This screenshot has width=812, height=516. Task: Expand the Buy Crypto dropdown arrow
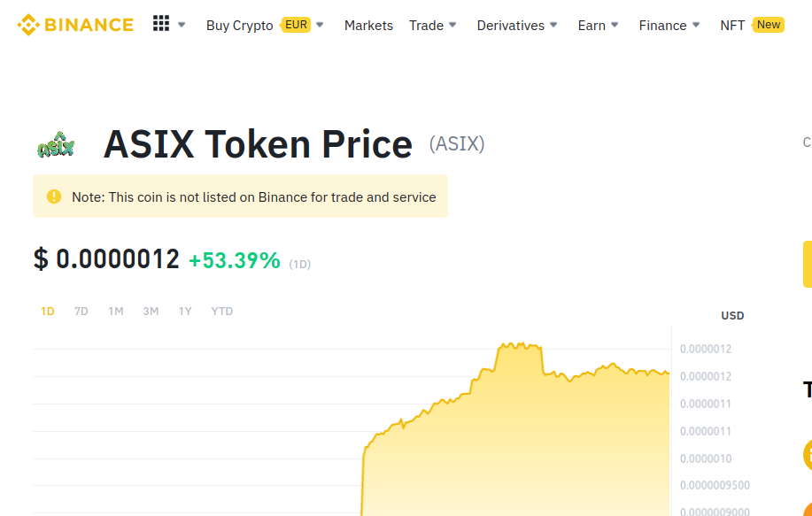tap(320, 25)
